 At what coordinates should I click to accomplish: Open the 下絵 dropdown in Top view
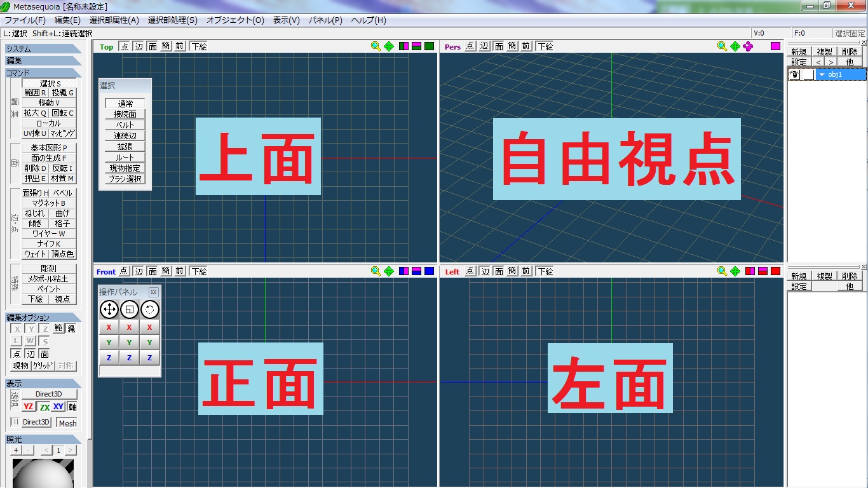[200, 46]
